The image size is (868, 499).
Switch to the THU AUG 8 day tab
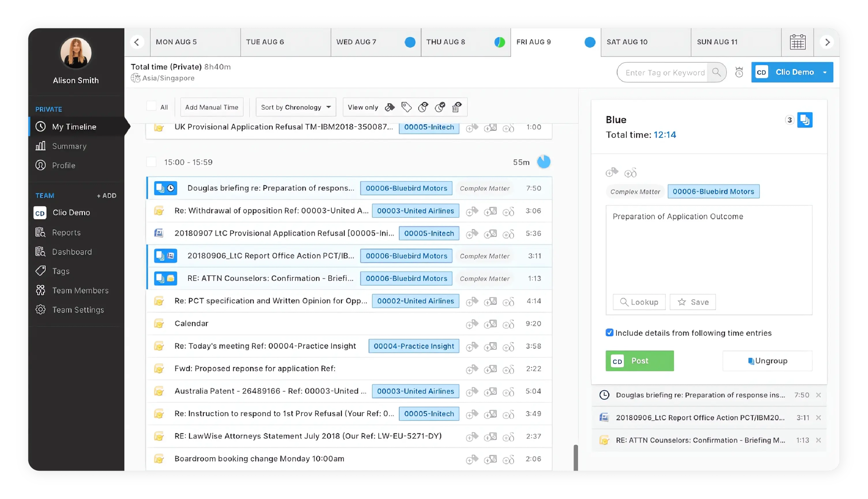tap(447, 42)
